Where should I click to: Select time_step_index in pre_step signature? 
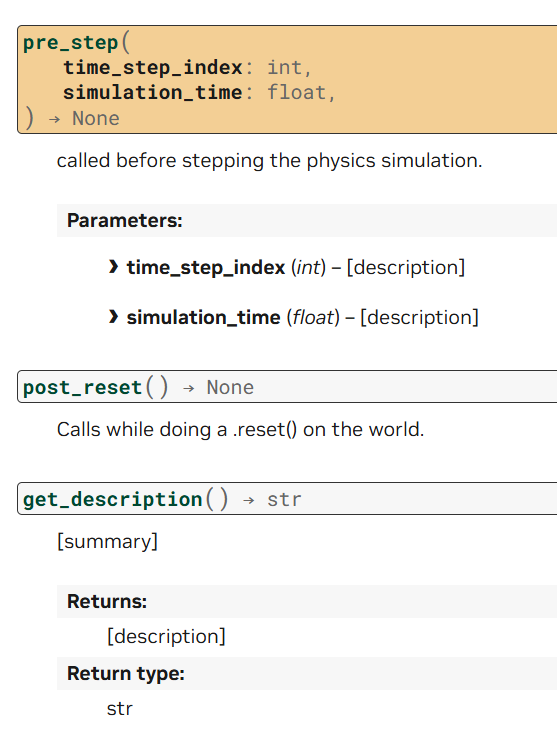(x=153, y=68)
